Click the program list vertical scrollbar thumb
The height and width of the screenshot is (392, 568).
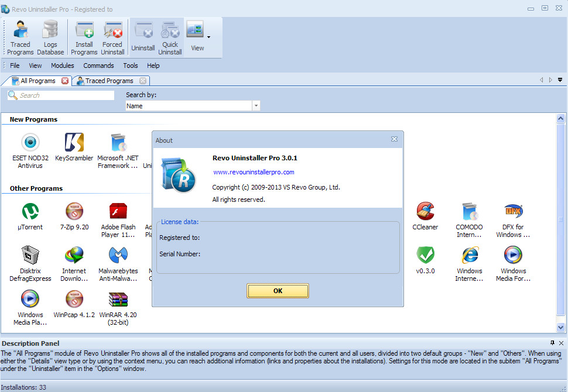tap(560, 219)
